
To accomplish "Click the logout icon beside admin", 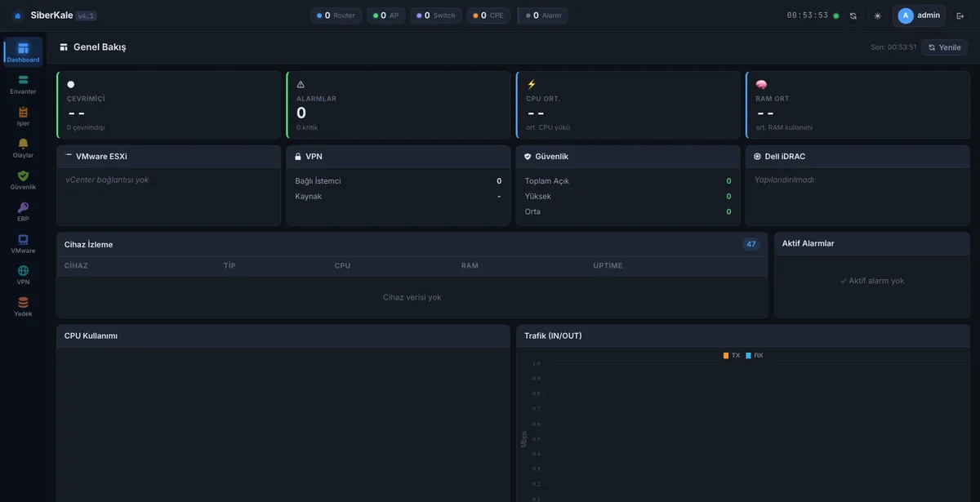I will (960, 16).
